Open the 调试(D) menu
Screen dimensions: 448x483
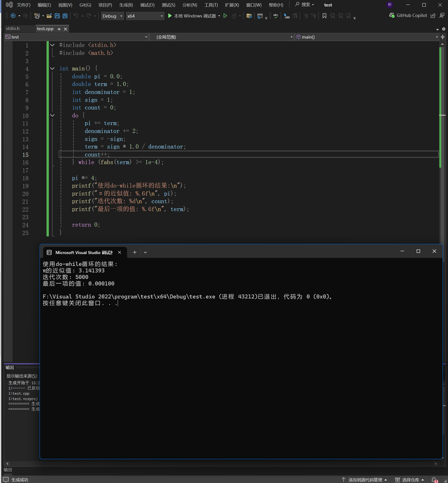click(x=147, y=5)
